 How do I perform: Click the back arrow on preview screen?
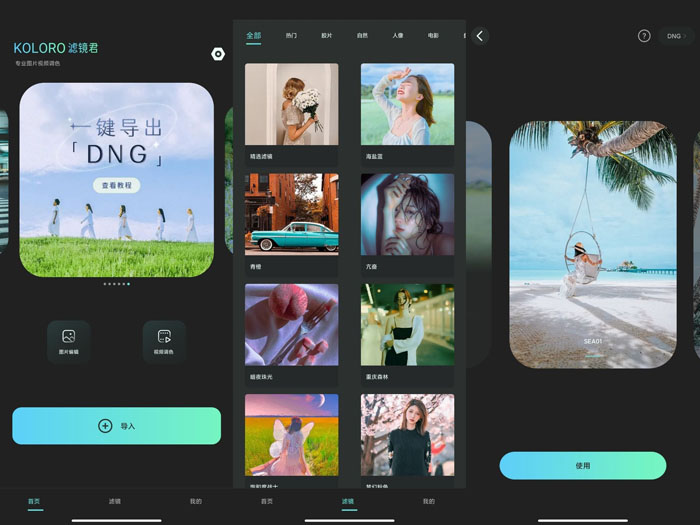point(480,36)
